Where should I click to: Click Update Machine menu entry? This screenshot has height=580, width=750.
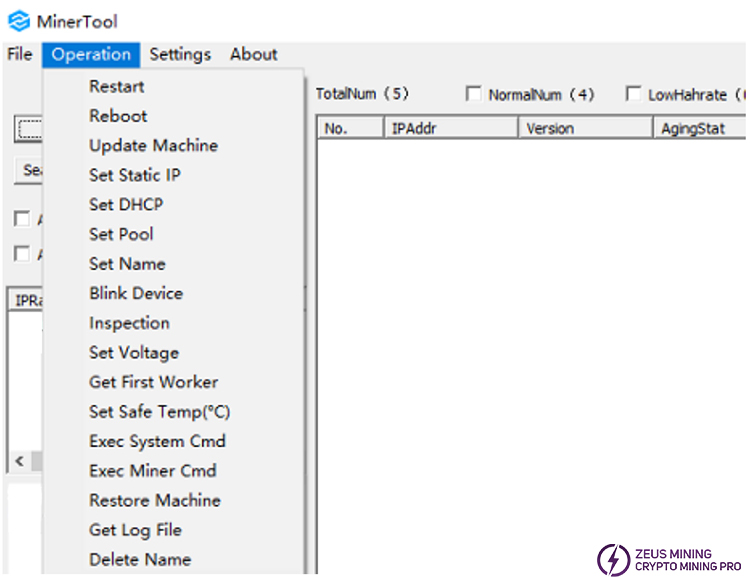point(153,146)
